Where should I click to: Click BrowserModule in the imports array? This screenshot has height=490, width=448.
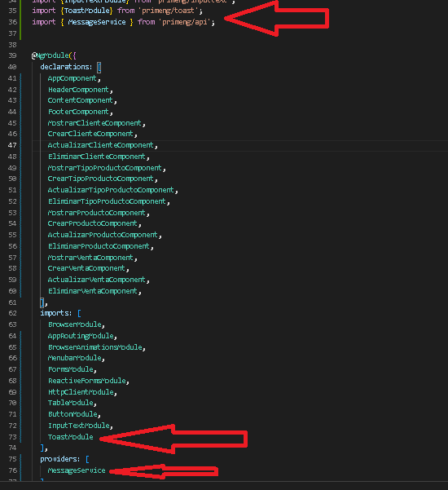pos(74,324)
